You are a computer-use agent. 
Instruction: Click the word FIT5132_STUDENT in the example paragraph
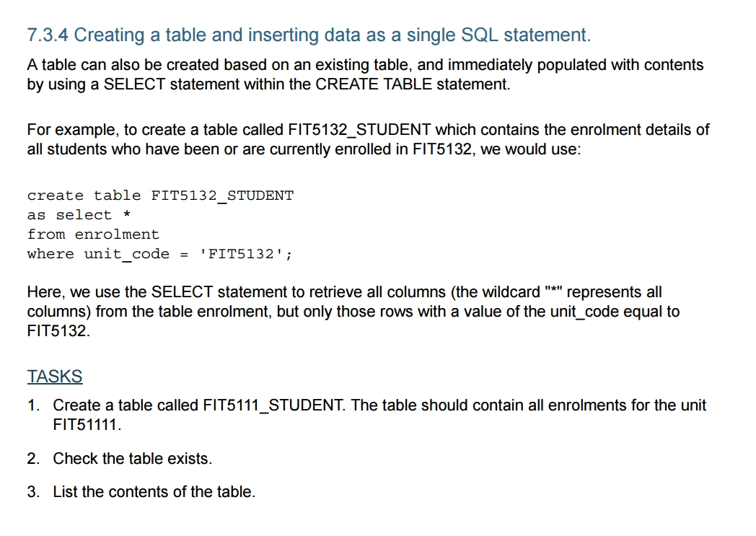click(x=359, y=130)
